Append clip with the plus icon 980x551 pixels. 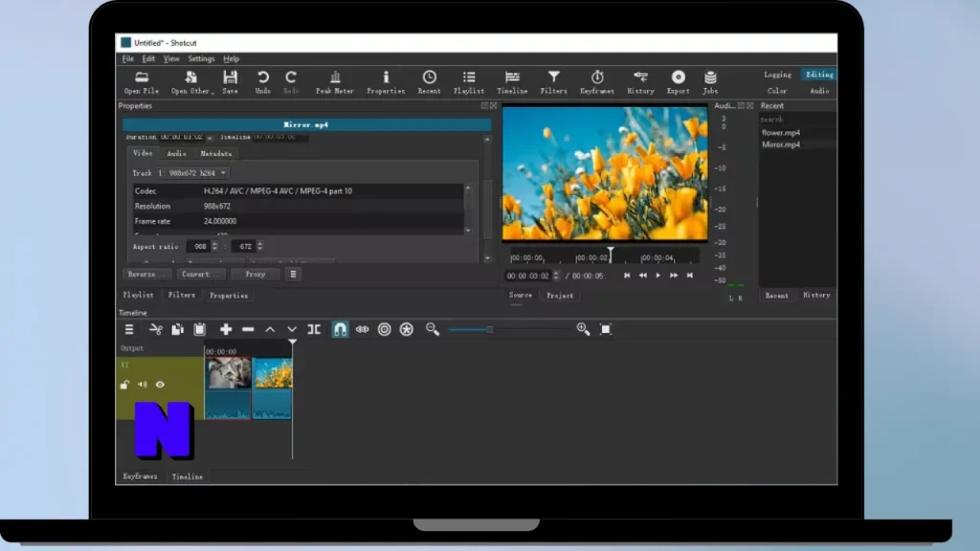(x=226, y=329)
